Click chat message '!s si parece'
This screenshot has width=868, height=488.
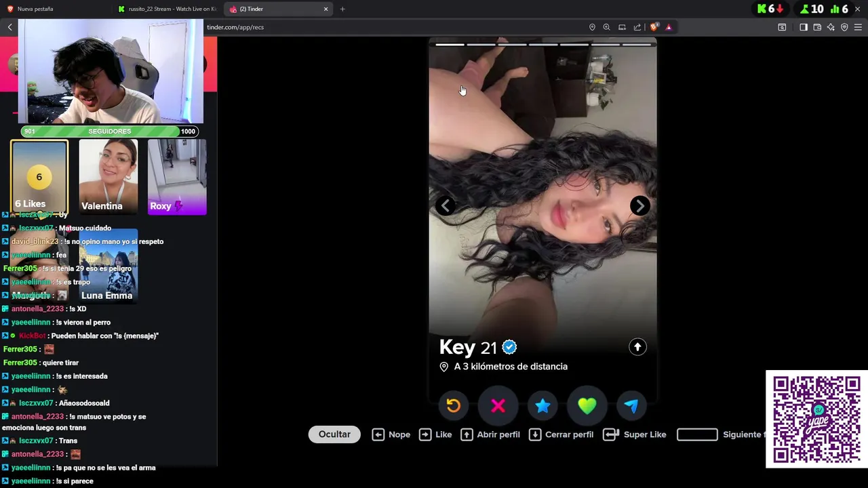pyautogui.click(x=75, y=481)
